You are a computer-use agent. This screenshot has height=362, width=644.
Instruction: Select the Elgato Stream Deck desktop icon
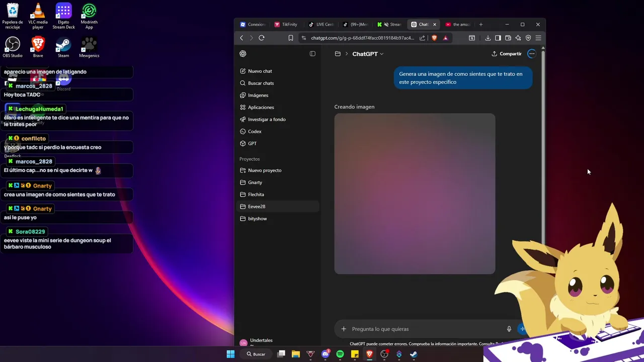click(x=63, y=16)
